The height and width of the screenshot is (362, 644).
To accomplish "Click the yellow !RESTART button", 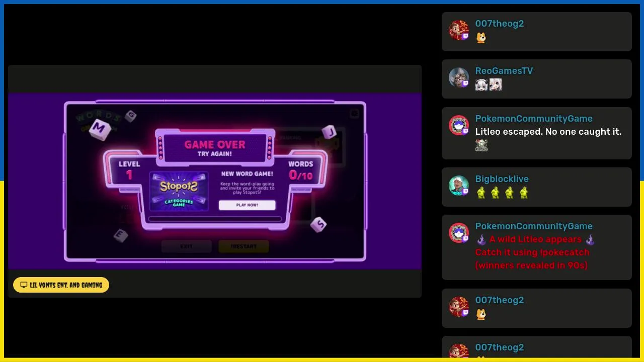I will pyautogui.click(x=244, y=246).
